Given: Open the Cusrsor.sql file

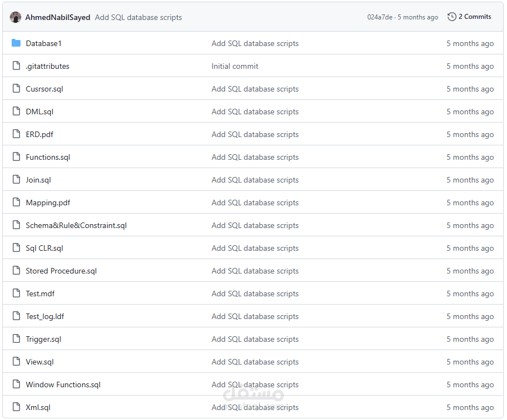Looking at the screenshot, I should [x=44, y=89].
